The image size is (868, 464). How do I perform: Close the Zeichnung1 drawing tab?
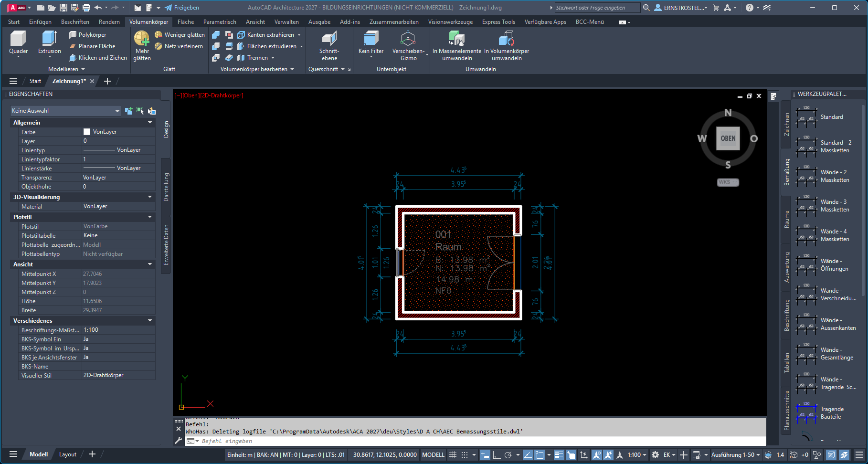[x=92, y=81]
